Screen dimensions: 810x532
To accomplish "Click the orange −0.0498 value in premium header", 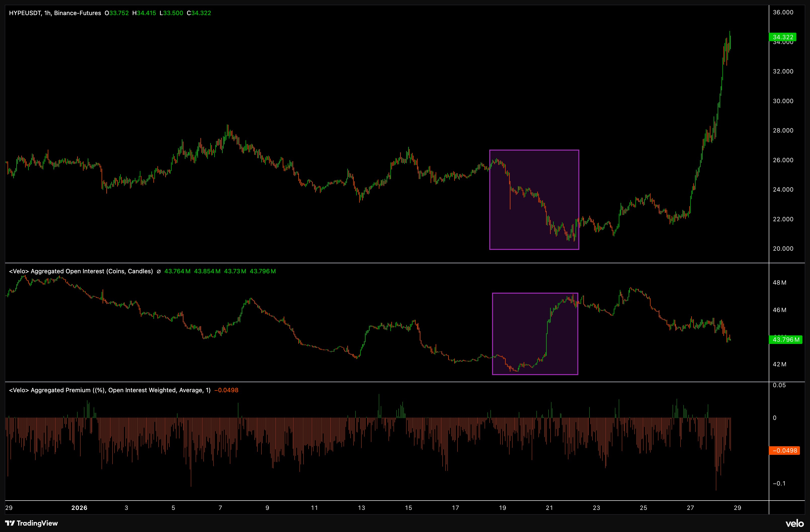I will (x=226, y=390).
